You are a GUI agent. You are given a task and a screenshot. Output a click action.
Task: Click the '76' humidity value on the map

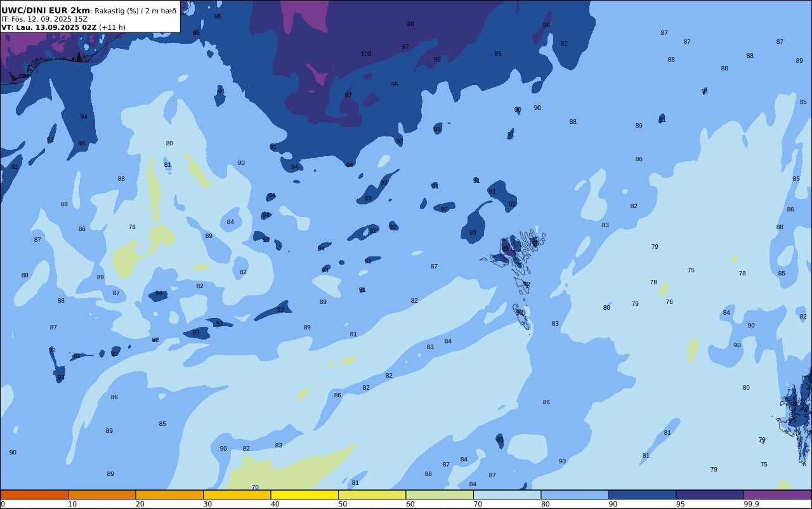pyautogui.click(x=669, y=302)
